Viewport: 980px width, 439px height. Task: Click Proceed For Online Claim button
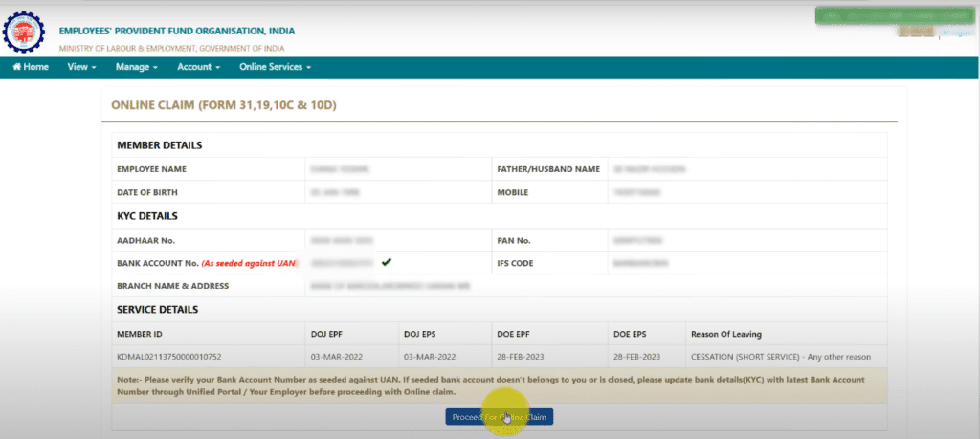click(x=500, y=417)
